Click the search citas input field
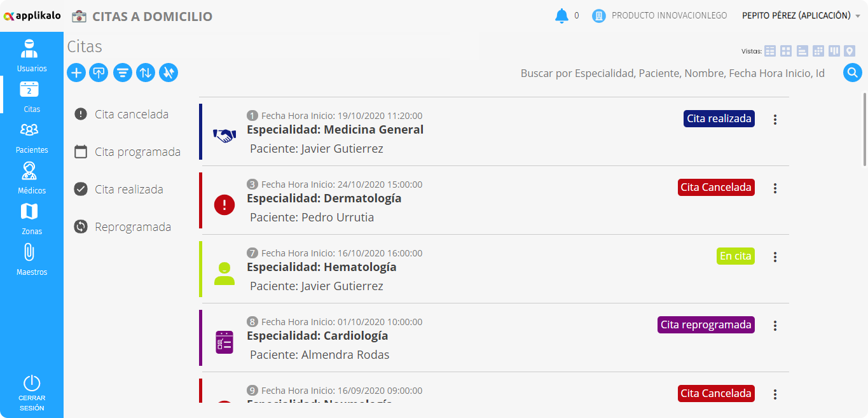The width and height of the screenshot is (868, 418). [673, 73]
